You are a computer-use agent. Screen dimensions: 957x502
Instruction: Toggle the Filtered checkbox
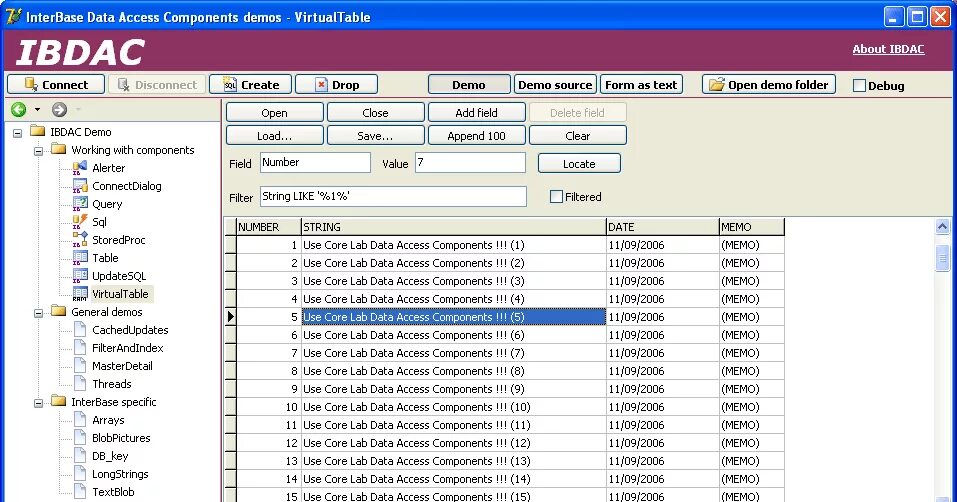[x=556, y=196]
